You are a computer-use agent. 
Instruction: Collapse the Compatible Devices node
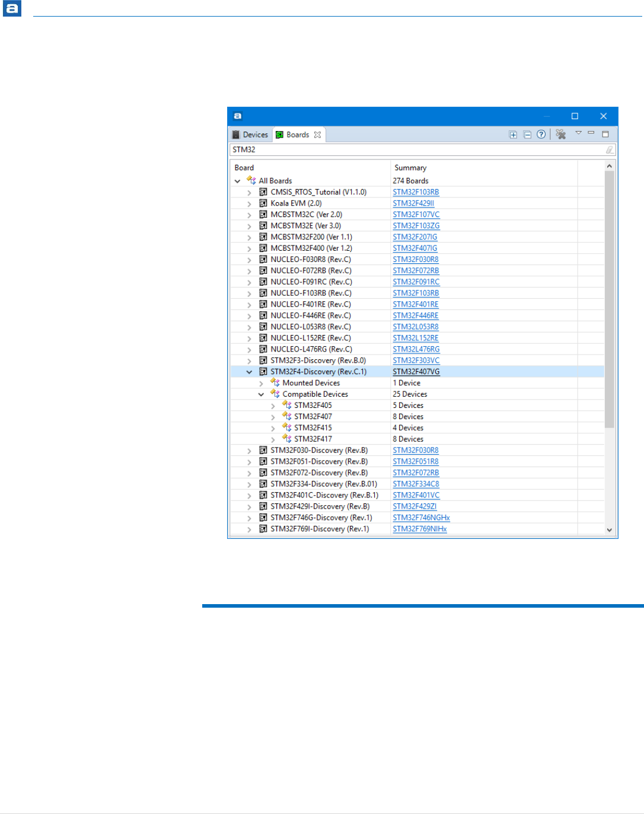pyautogui.click(x=261, y=395)
